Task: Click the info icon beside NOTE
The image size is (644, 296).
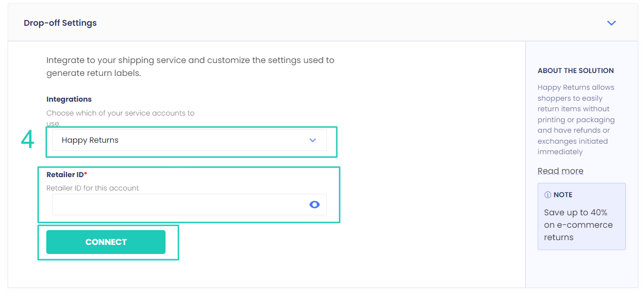Action: [x=548, y=195]
